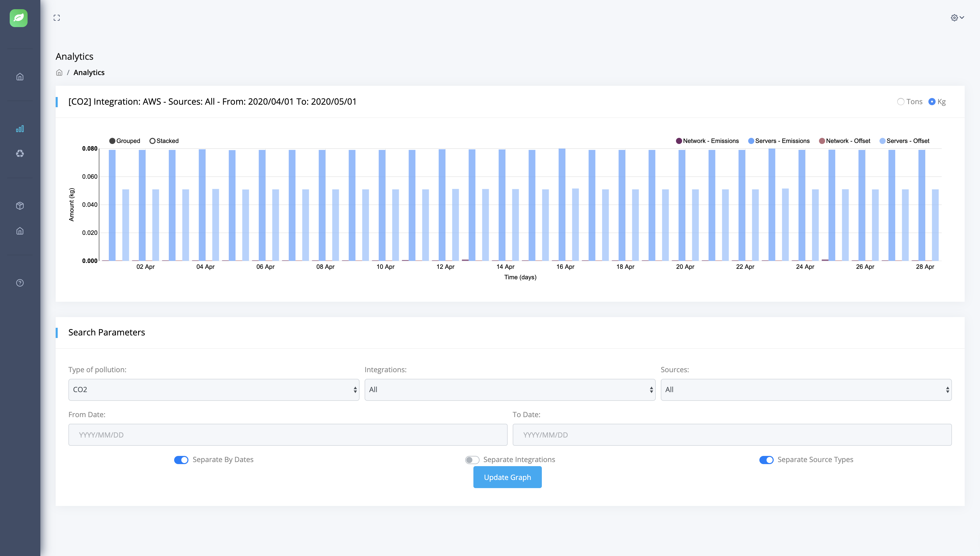The width and height of the screenshot is (980, 556).
Task: Click the help question mark icon
Action: pos(20,283)
